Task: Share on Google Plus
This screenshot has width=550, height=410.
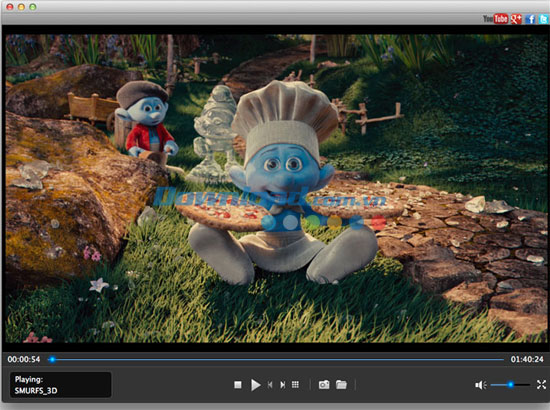Action: (x=516, y=19)
